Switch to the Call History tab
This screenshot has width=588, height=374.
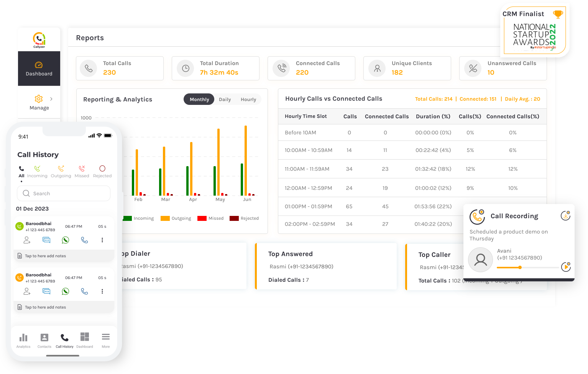coord(64,340)
